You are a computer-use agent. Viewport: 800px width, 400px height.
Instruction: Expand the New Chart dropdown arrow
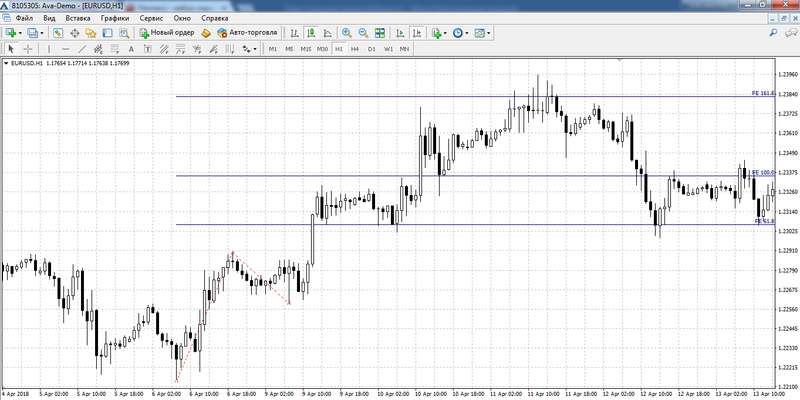tap(19, 33)
